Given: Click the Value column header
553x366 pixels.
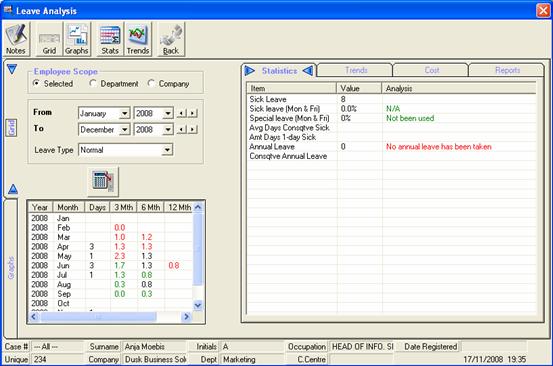Looking at the screenshot, I should pyautogui.click(x=359, y=89).
